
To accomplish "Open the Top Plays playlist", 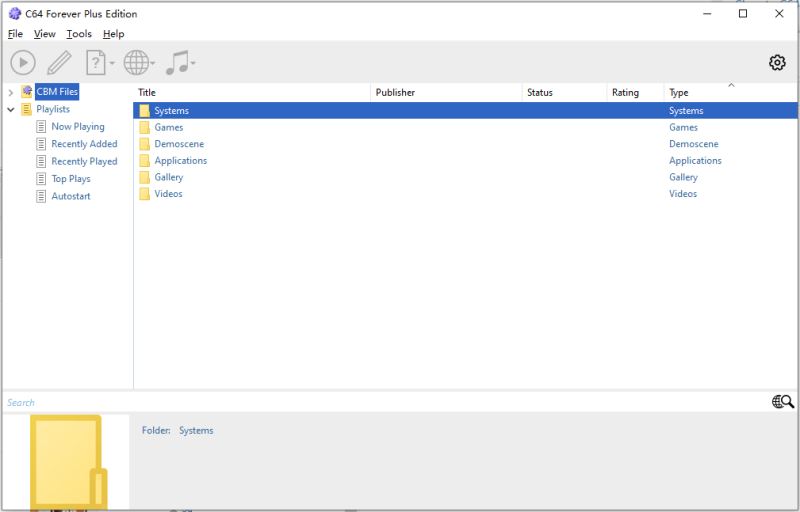I will click(71, 178).
